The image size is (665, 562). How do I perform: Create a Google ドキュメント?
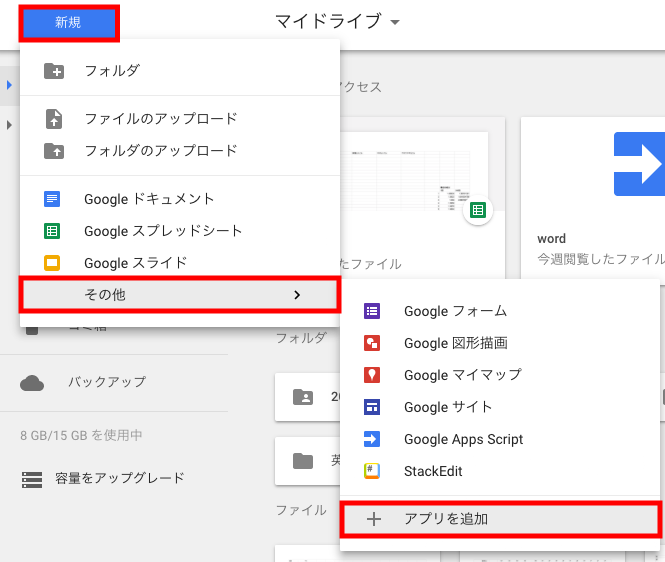point(180,199)
